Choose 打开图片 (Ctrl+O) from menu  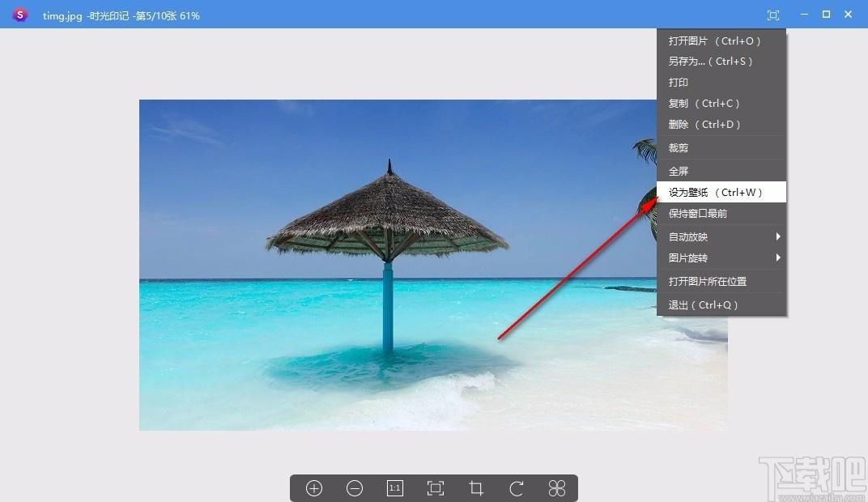pyautogui.click(x=721, y=40)
